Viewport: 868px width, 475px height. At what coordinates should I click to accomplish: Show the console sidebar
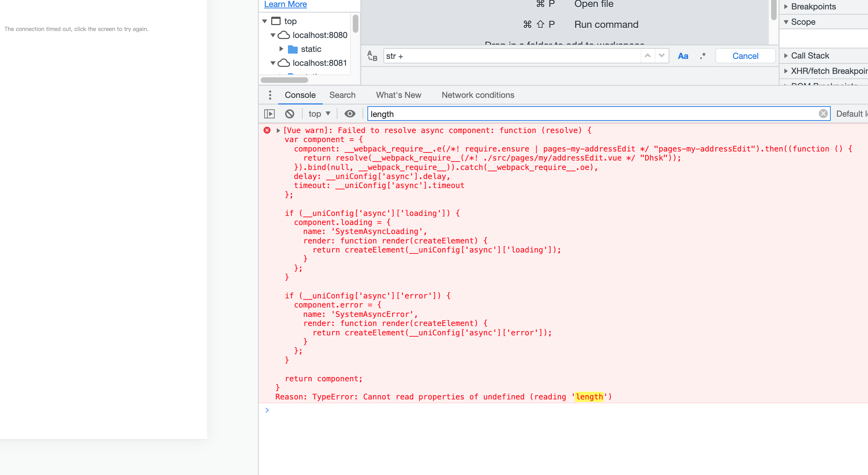(x=269, y=114)
